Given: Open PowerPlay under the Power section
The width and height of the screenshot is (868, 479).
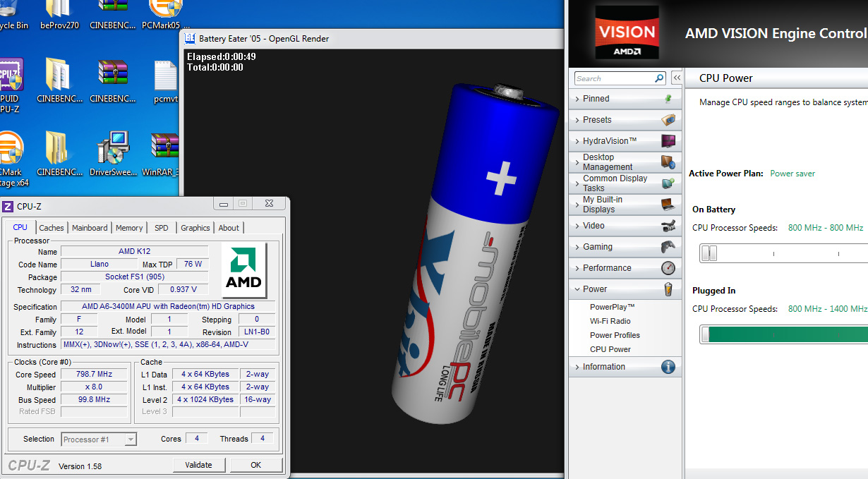Looking at the screenshot, I should [613, 307].
